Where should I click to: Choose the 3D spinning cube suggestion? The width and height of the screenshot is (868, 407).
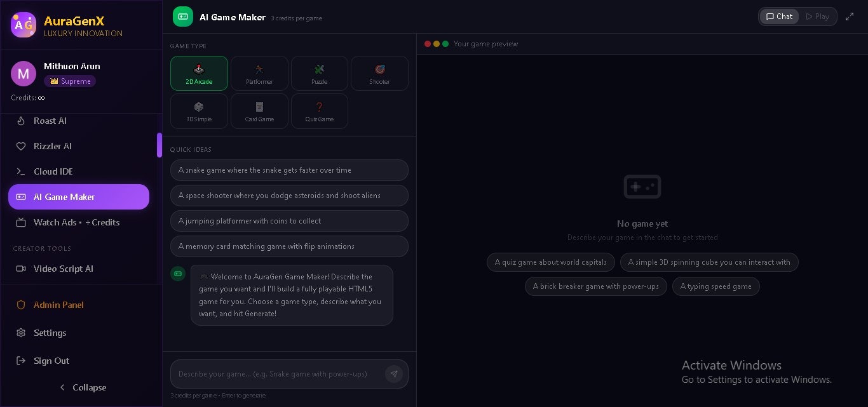[x=709, y=262]
